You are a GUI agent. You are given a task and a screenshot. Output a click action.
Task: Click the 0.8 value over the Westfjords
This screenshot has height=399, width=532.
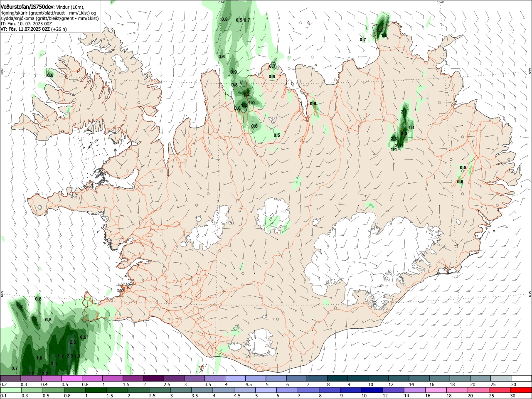click(x=50, y=75)
